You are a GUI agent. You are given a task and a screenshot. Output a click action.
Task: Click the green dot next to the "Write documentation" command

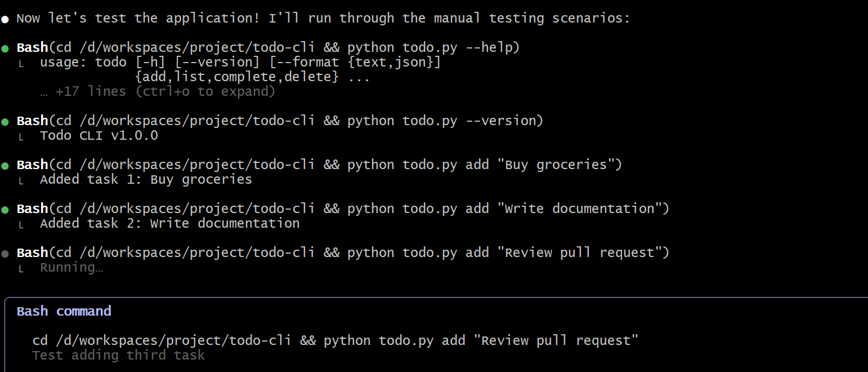pos(5,210)
